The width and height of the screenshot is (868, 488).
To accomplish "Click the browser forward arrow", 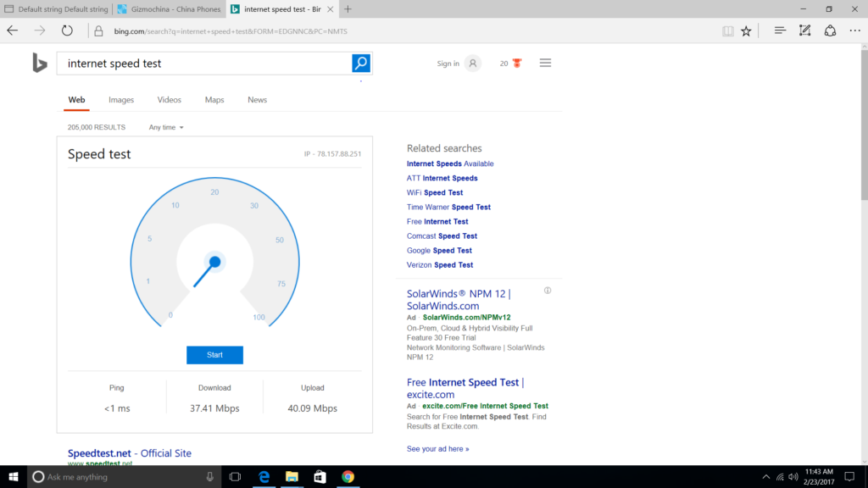I will pyautogui.click(x=40, y=31).
